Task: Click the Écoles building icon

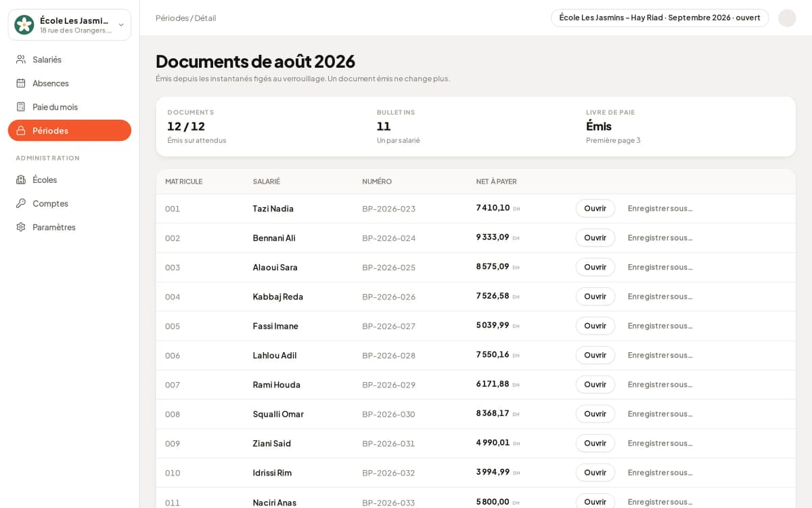Action: (21, 179)
